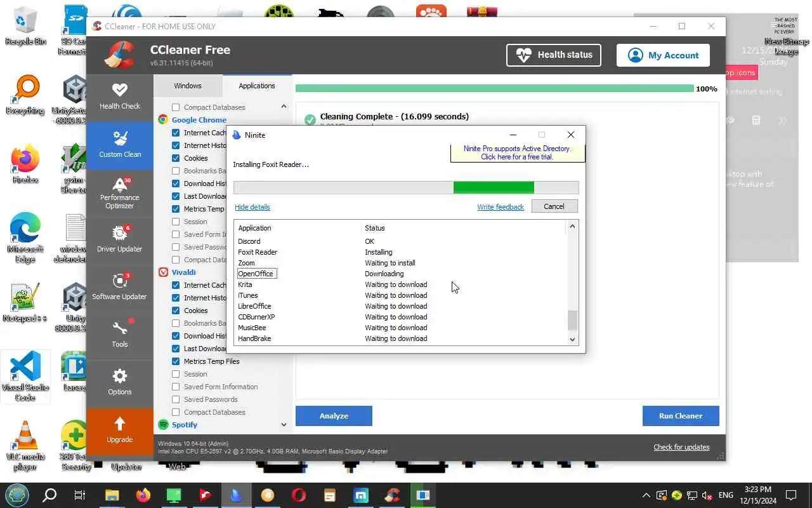
Task: Check Vivaldi Saved Form Information
Action: pos(176,387)
